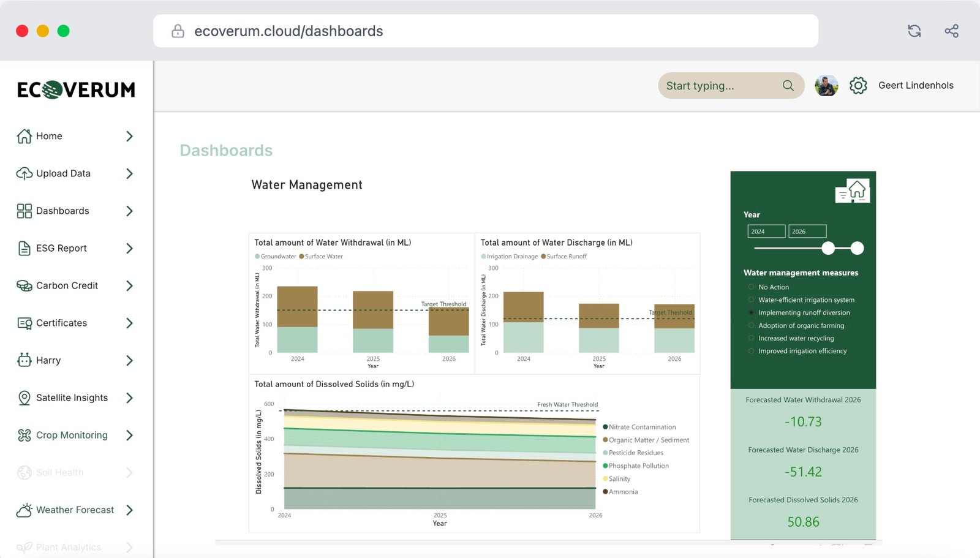Click the right Year slider handle
Viewport: 980px width, 558px height.
[857, 248]
